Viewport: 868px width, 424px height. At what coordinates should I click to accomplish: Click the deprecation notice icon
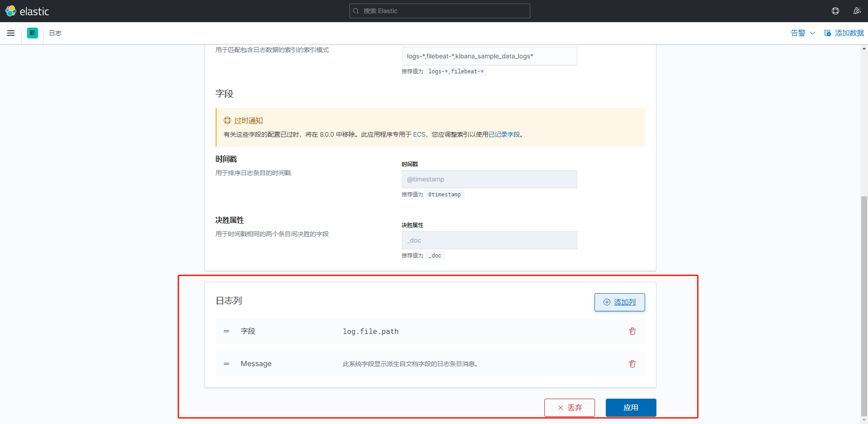coord(227,120)
